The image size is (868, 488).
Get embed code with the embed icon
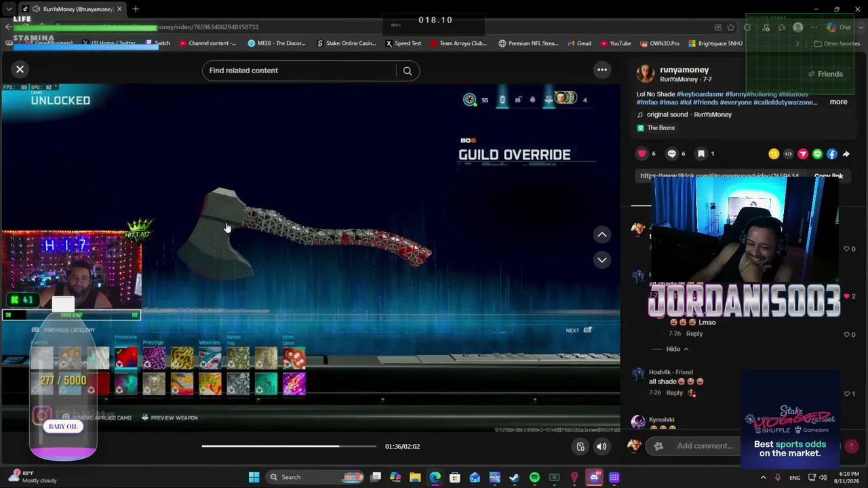click(x=788, y=154)
